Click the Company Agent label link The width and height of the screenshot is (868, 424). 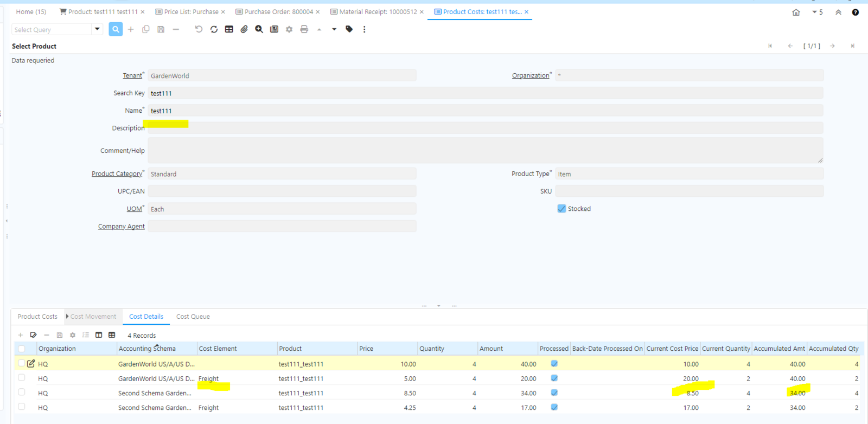(x=121, y=226)
